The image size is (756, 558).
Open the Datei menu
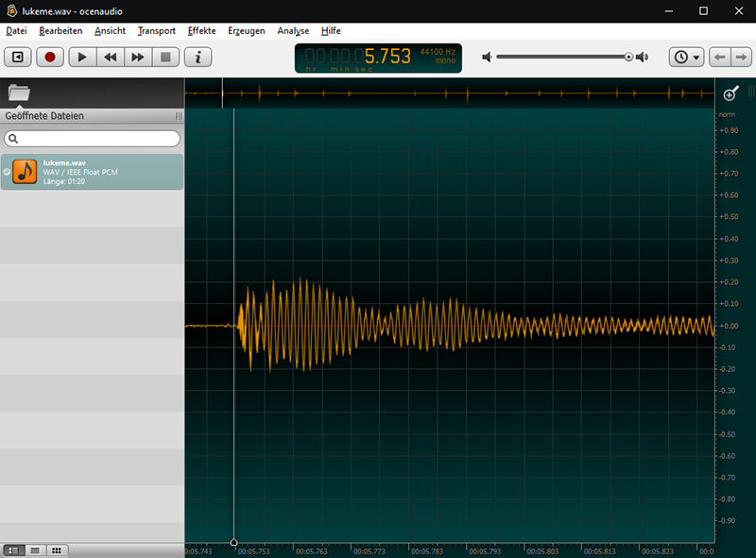16,31
